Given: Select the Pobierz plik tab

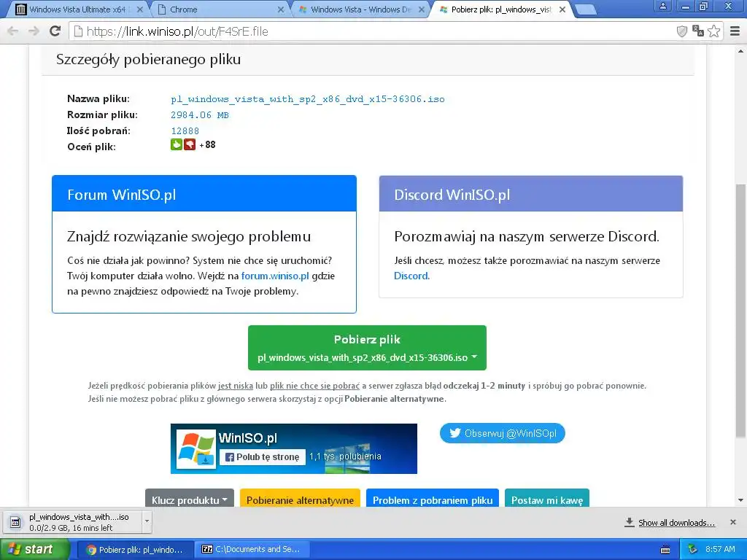Looking at the screenshot, I should pyautogui.click(x=500, y=9).
